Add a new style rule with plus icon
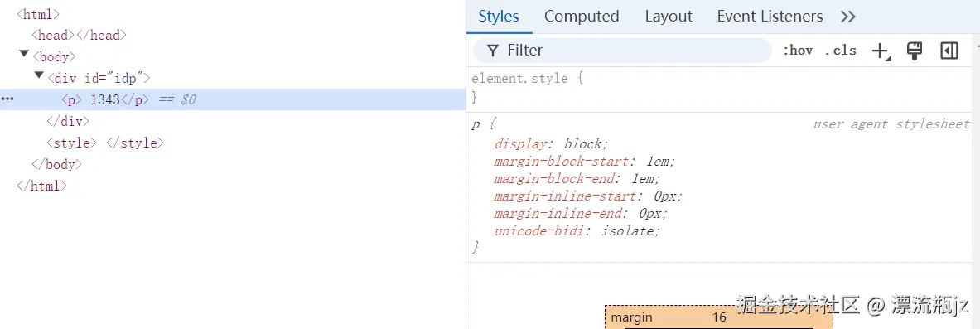 (x=881, y=51)
